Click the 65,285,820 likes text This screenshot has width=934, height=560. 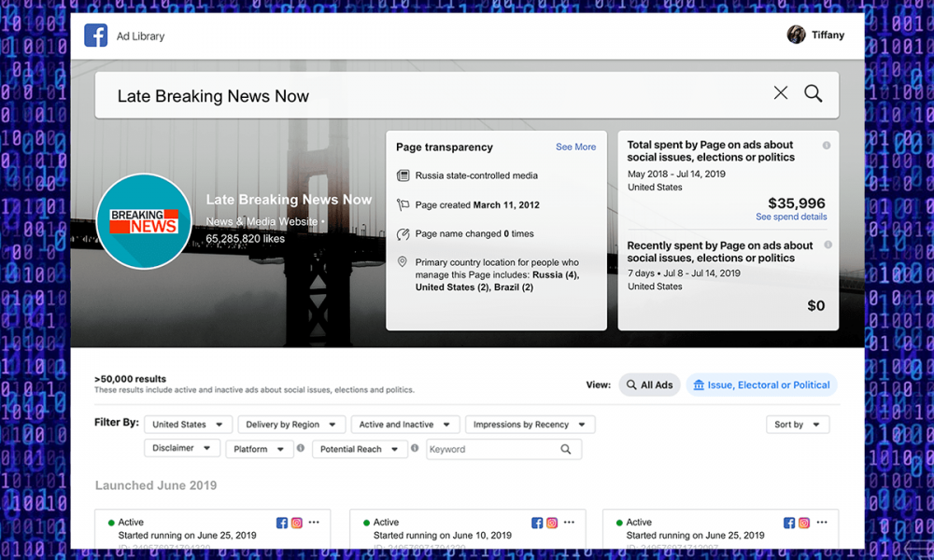(246, 239)
